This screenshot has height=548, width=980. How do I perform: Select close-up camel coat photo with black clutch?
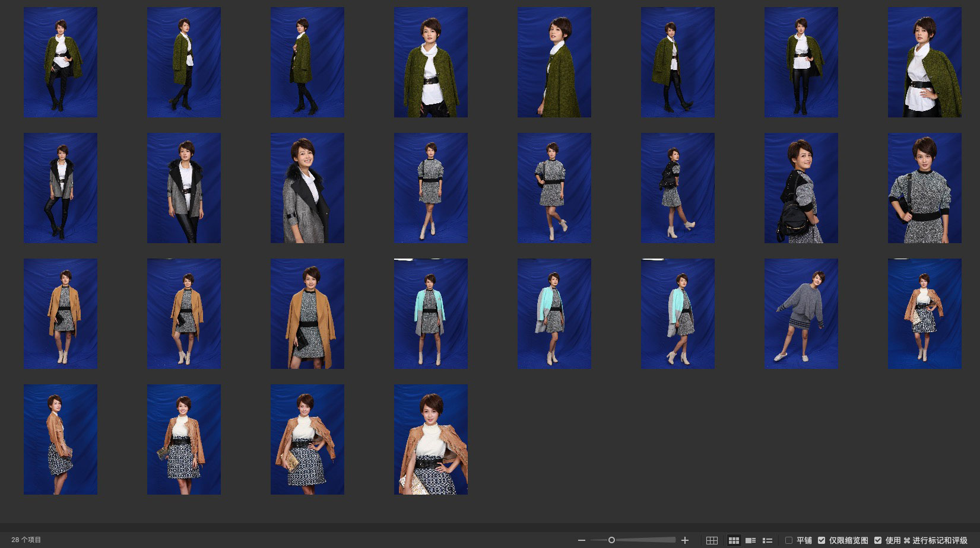pos(307,314)
